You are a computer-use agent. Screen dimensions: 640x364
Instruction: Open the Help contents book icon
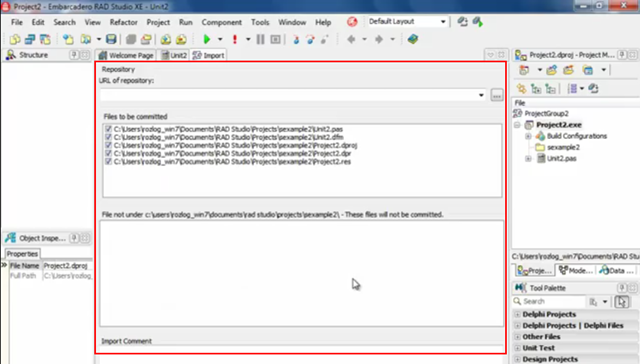(x=413, y=39)
